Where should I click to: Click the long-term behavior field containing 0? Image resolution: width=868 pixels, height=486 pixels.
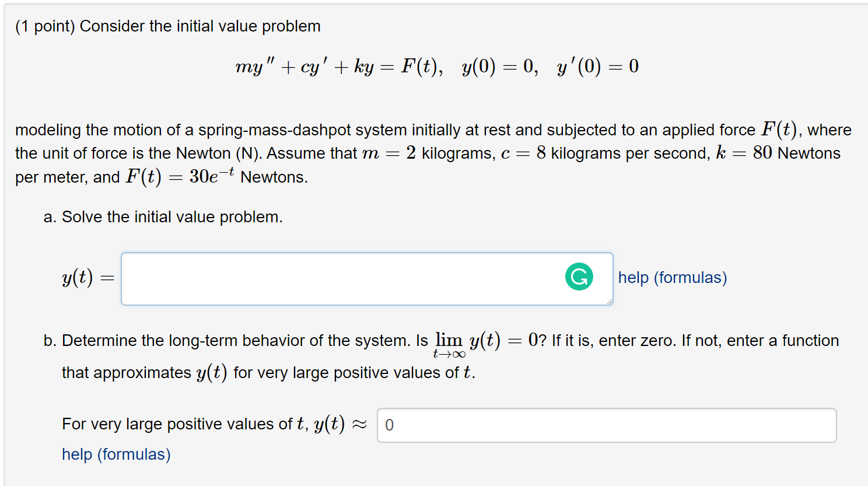tap(607, 425)
